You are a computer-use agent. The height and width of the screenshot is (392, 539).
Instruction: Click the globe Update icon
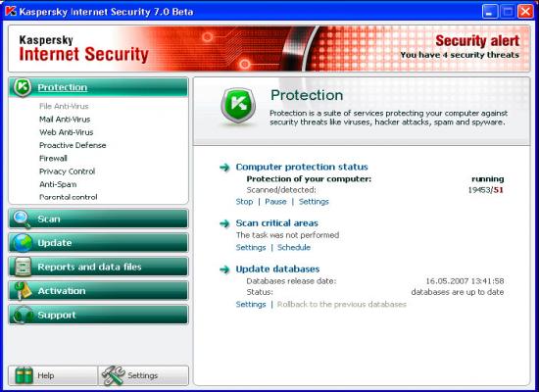point(23,243)
